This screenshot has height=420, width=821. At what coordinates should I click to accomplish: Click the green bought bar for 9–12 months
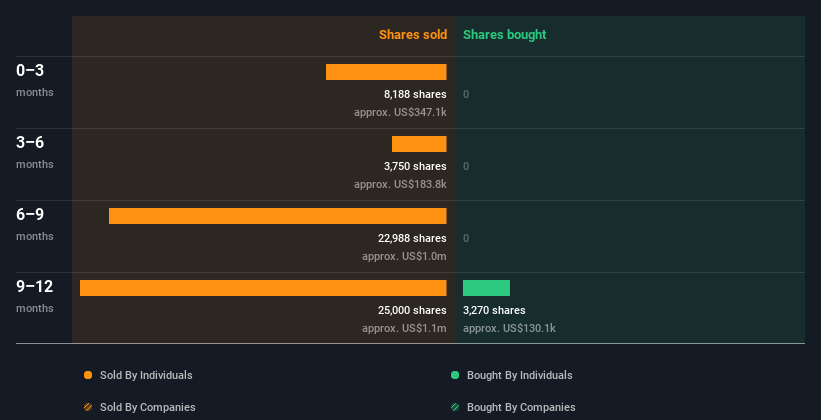click(x=486, y=288)
